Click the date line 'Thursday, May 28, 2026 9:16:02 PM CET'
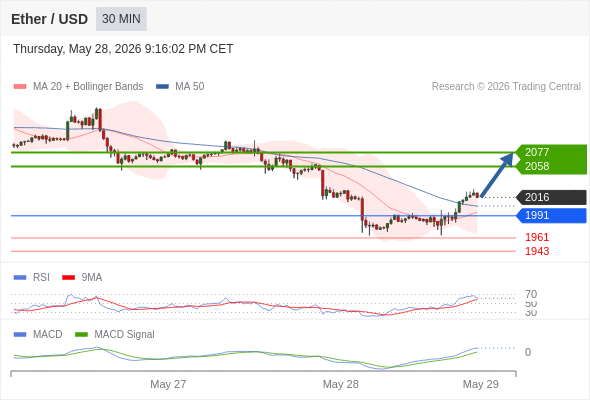Viewport: 590px width, 400px height. (x=123, y=49)
